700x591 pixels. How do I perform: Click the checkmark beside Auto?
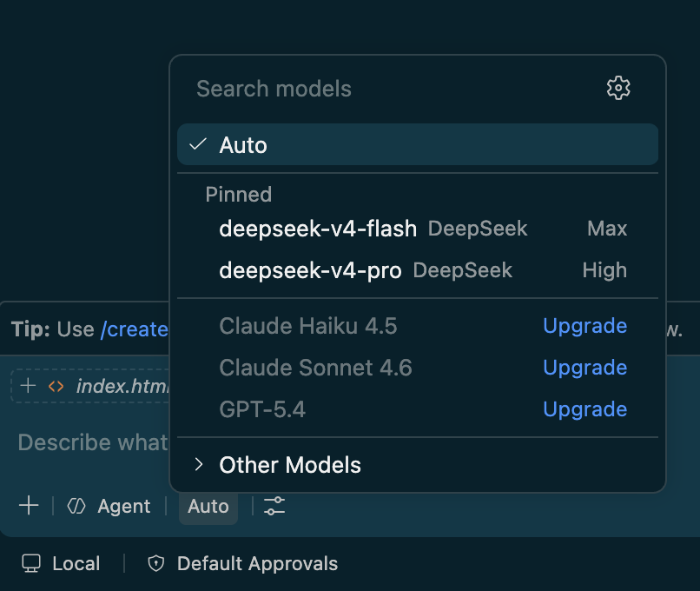click(198, 144)
